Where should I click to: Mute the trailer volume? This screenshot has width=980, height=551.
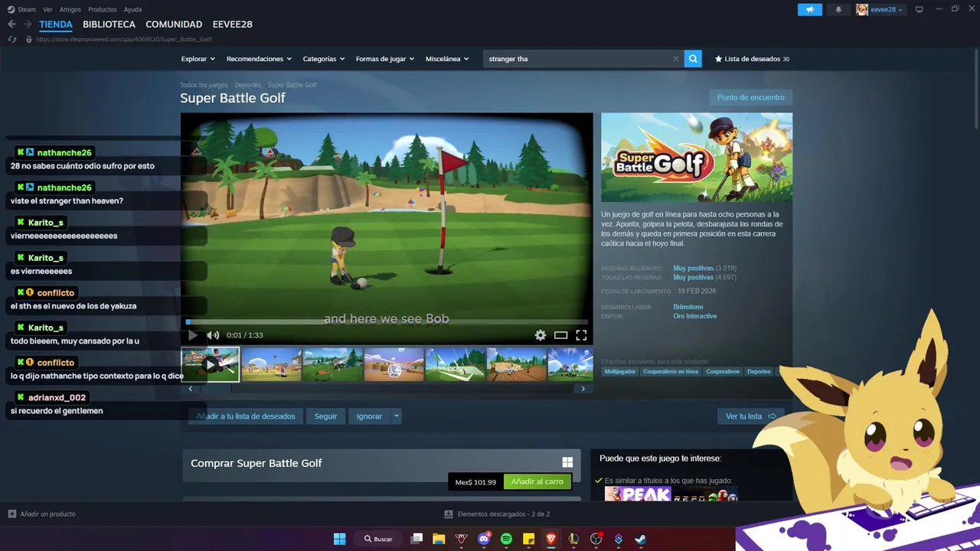click(x=213, y=335)
